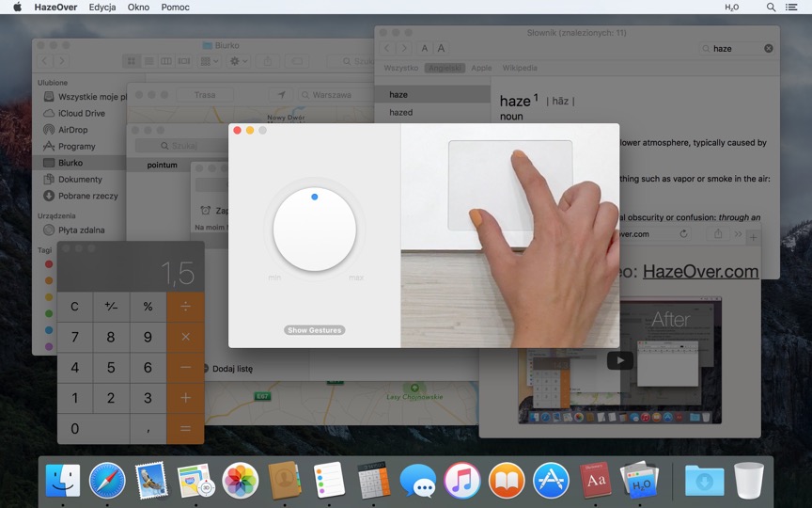Click the plus key in Calculator
The height and width of the screenshot is (508, 812).
tap(185, 398)
